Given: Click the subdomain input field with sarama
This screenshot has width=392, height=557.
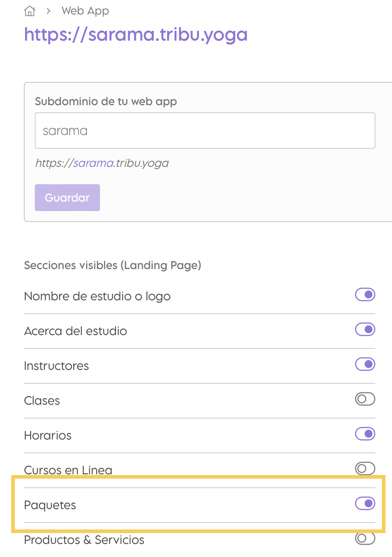Looking at the screenshot, I should click(x=205, y=131).
